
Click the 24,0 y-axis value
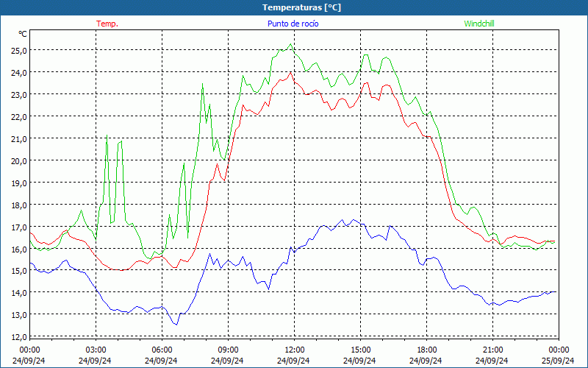pos(18,72)
